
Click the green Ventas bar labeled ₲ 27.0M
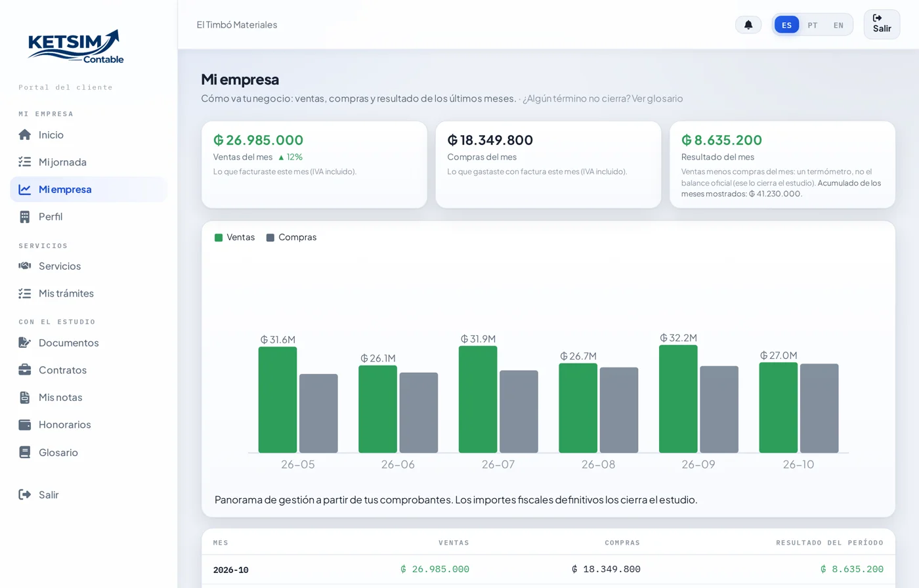click(x=779, y=408)
